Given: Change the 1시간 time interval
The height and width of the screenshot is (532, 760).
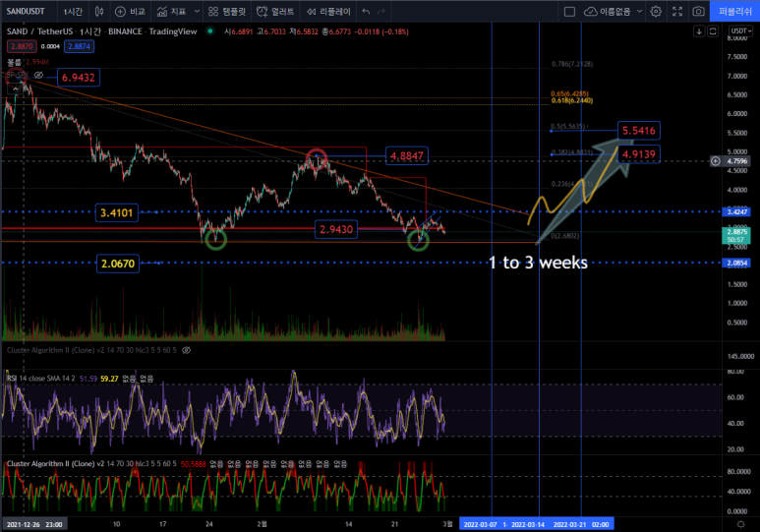Looking at the screenshot, I should [73, 11].
